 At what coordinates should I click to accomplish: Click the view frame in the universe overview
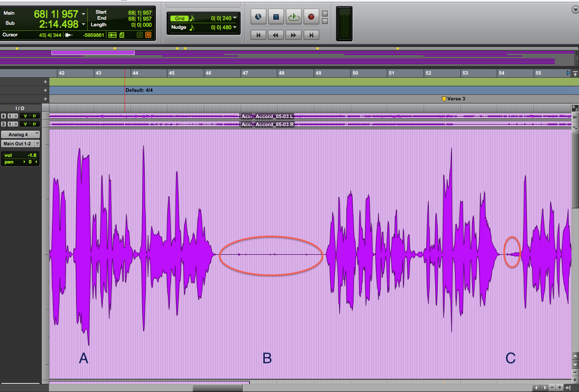pos(93,53)
